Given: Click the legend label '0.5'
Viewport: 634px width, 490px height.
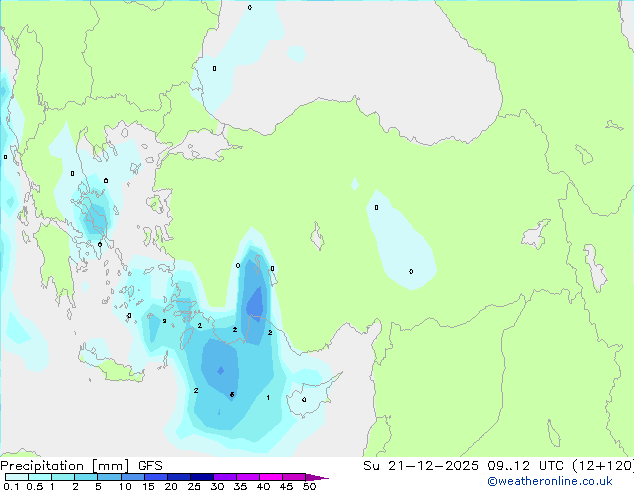Looking at the screenshot, I should 34,486.
